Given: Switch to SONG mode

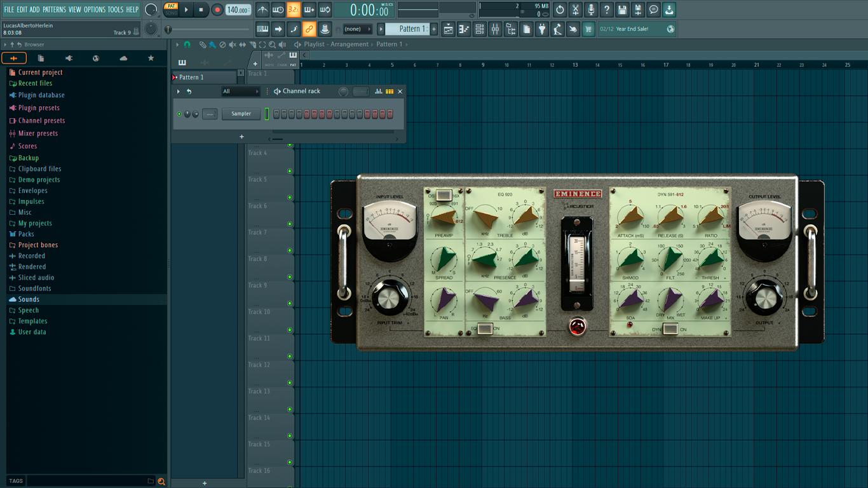Looking at the screenshot, I should point(172,13).
